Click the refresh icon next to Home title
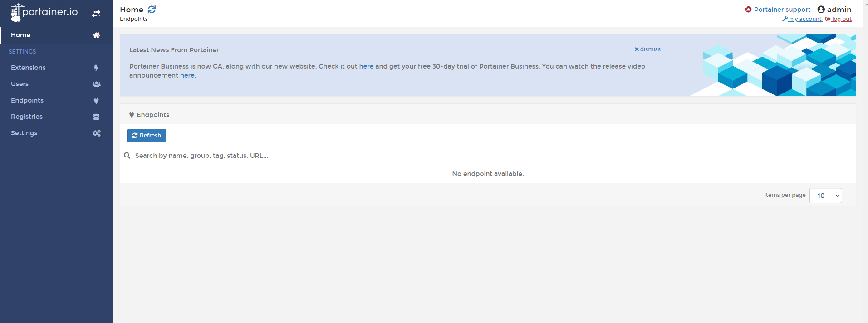The height and width of the screenshot is (323, 868). (152, 9)
